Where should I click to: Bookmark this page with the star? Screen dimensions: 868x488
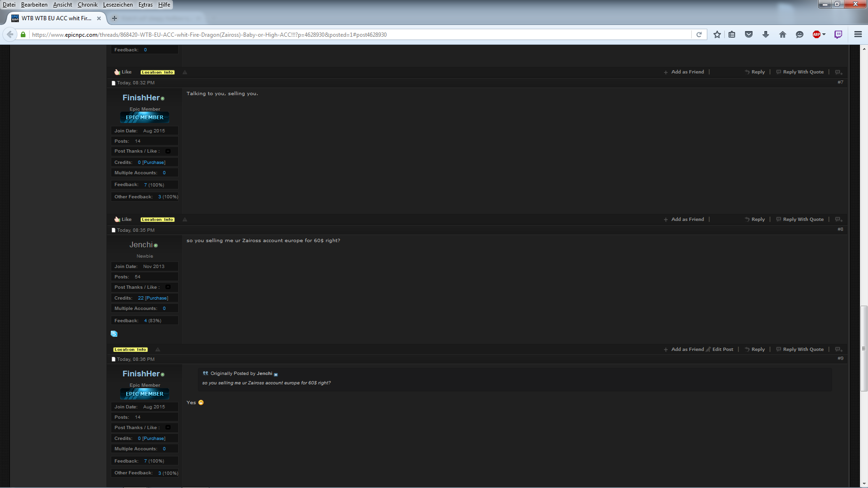[717, 34]
